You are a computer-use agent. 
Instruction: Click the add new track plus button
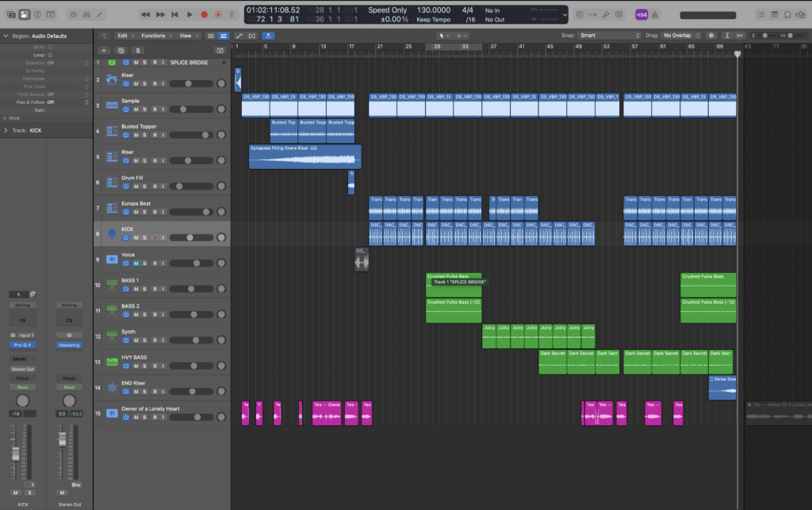click(x=103, y=50)
